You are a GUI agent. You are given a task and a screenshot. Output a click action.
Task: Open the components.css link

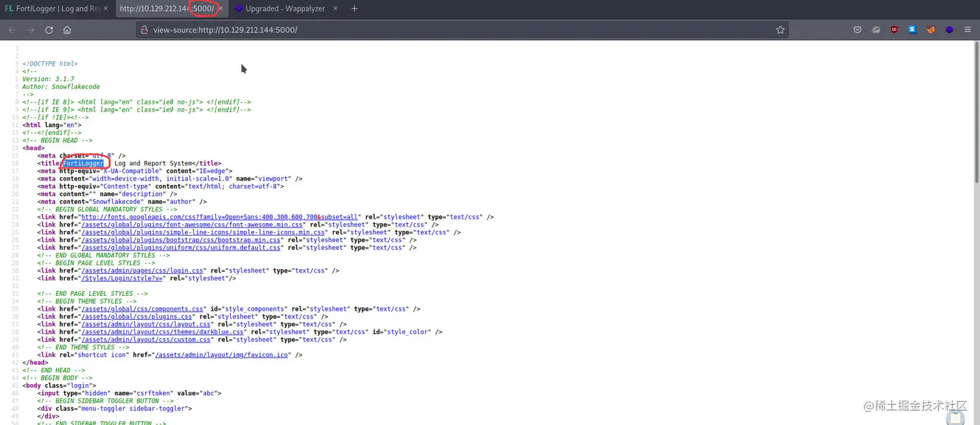(x=143, y=309)
